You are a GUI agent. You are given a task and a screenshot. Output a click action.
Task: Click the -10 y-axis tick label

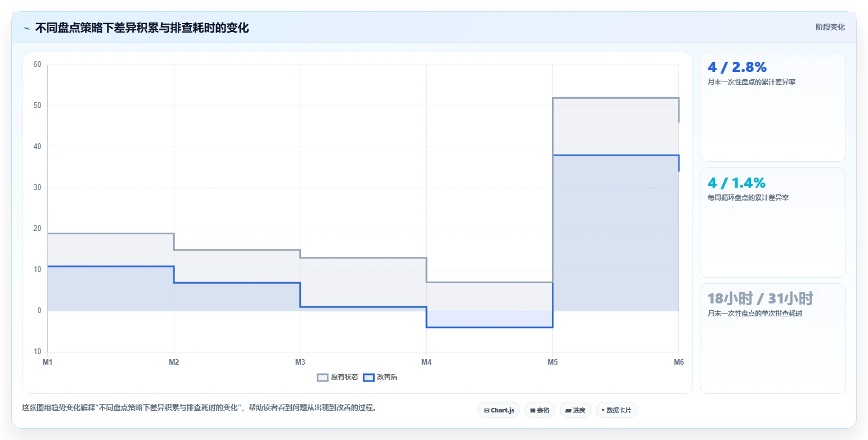pyautogui.click(x=36, y=352)
